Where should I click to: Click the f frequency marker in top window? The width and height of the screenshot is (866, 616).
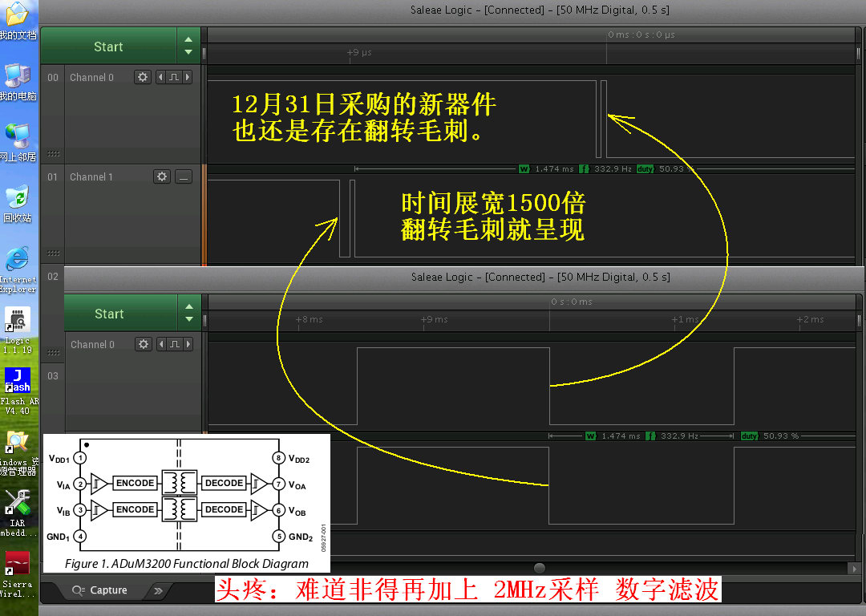585,169
